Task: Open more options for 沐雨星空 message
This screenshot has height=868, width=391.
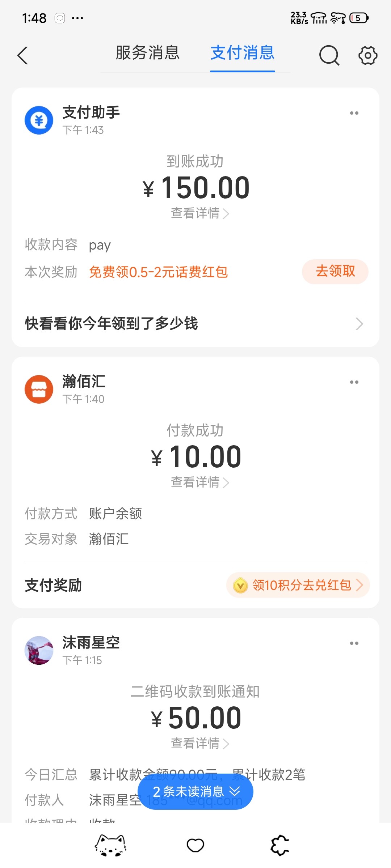Action: (354, 643)
